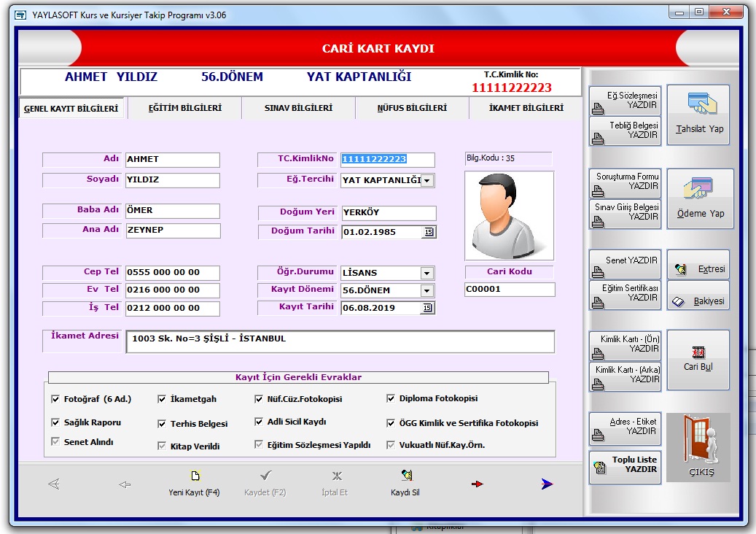Toggle İkametgah checkbox
The width and height of the screenshot is (756, 534).
162,399
